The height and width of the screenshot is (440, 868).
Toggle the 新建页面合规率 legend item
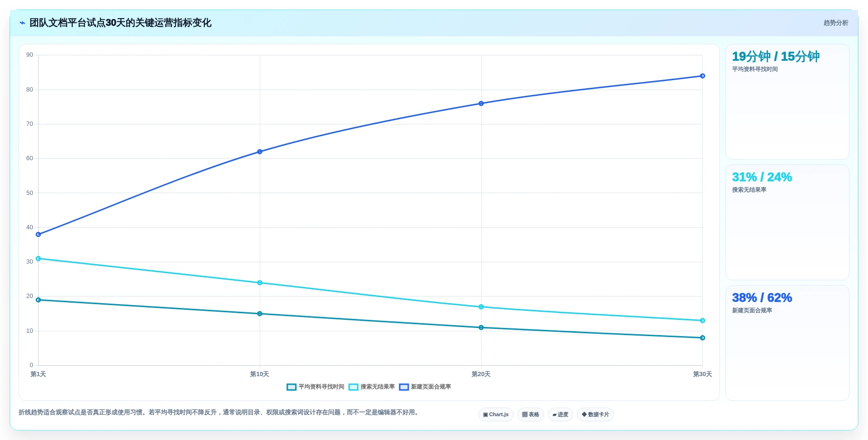(425, 387)
